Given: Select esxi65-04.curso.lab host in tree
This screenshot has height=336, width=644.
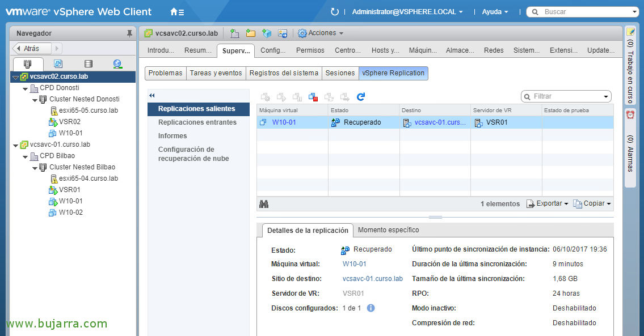Looking at the screenshot, I should pos(89,178).
